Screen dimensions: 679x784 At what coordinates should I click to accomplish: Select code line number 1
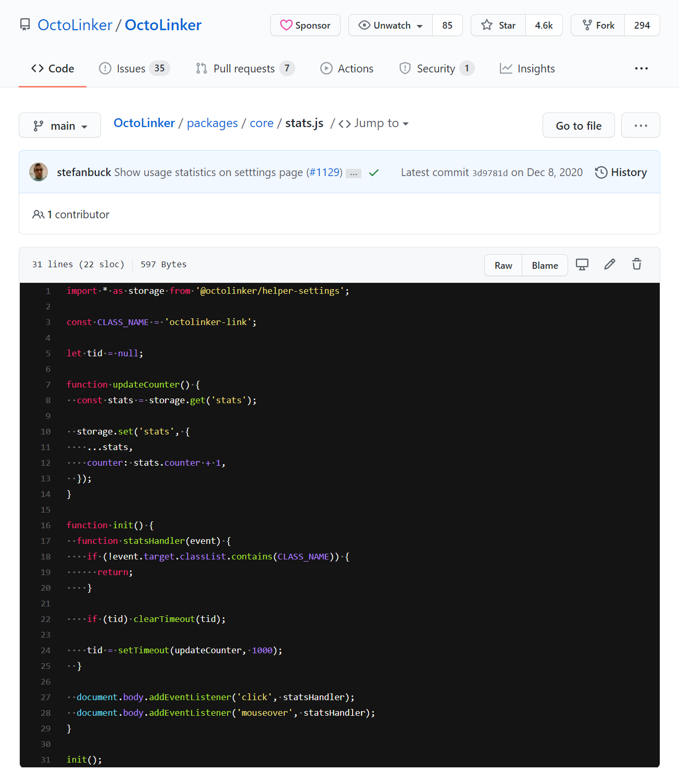(48, 291)
